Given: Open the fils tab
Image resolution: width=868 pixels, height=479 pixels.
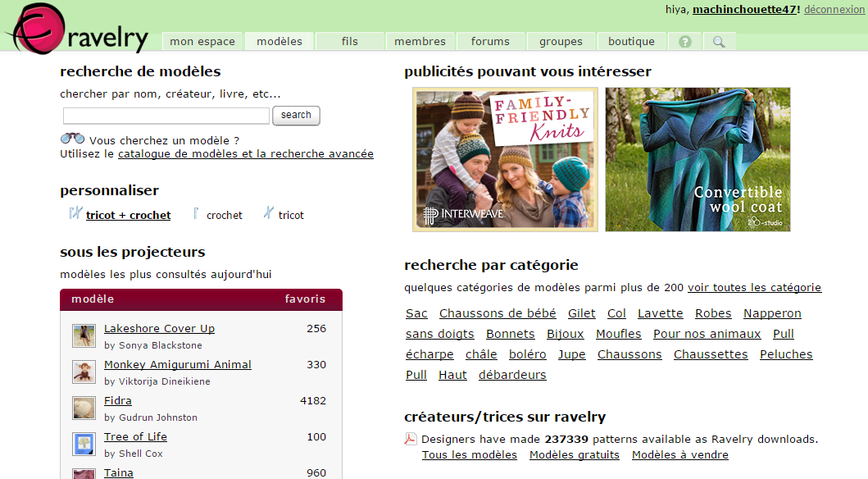Looking at the screenshot, I should point(350,42).
